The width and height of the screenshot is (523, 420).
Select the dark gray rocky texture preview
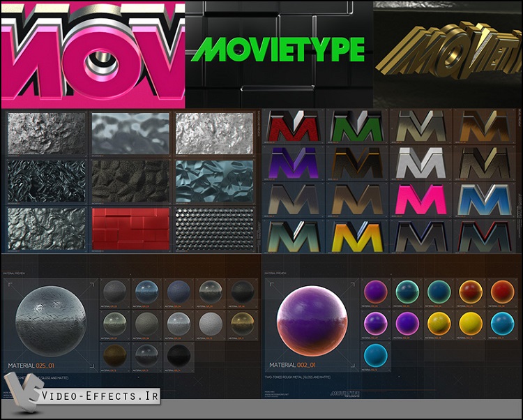(47, 133)
